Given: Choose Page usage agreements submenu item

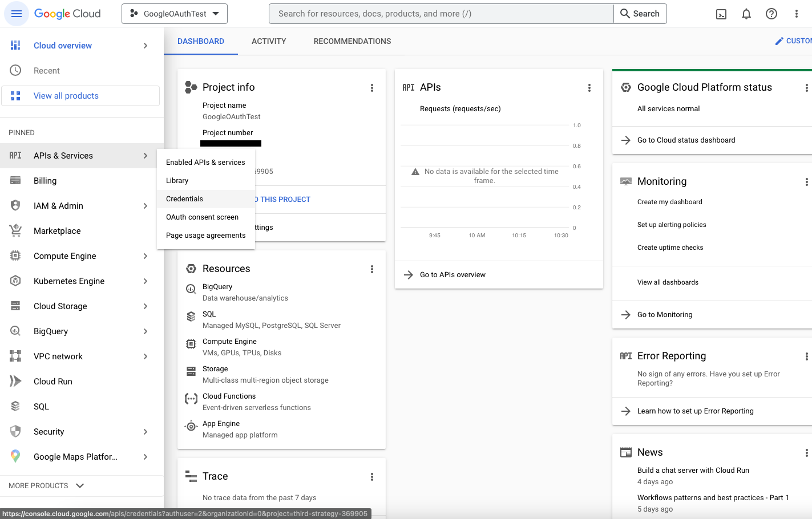Looking at the screenshot, I should point(206,236).
